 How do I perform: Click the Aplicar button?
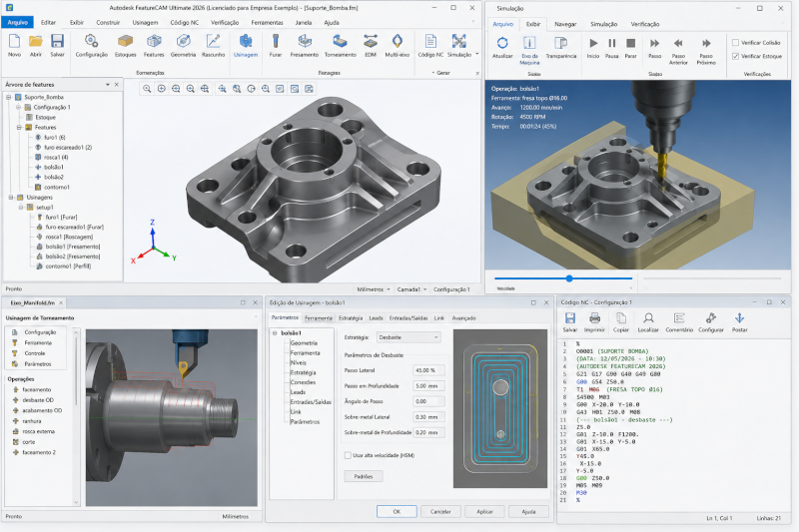[484, 512]
